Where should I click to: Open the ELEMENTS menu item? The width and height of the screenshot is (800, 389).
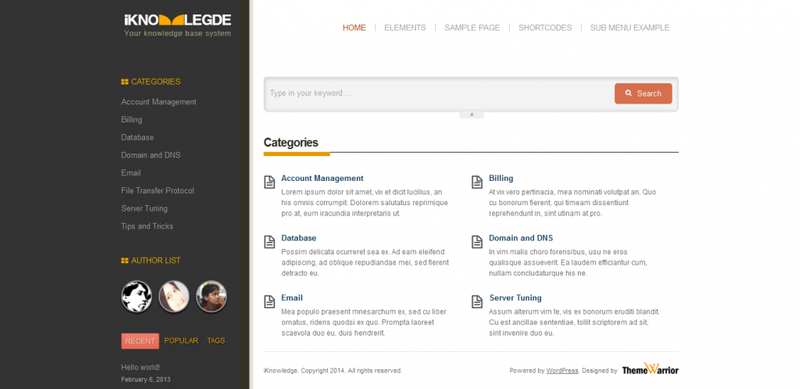click(x=405, y=28)
